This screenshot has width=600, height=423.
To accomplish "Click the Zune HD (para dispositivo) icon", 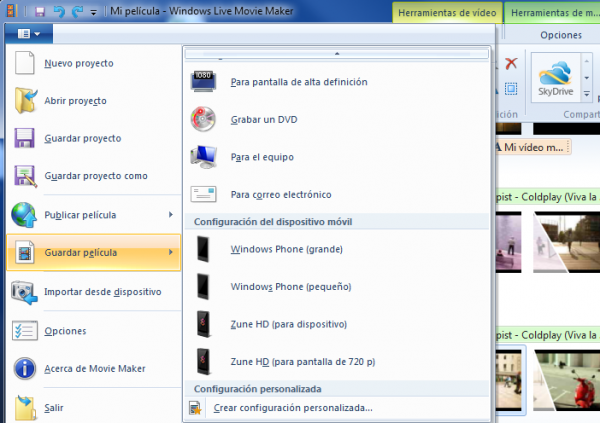I will [x=203, y=324].
